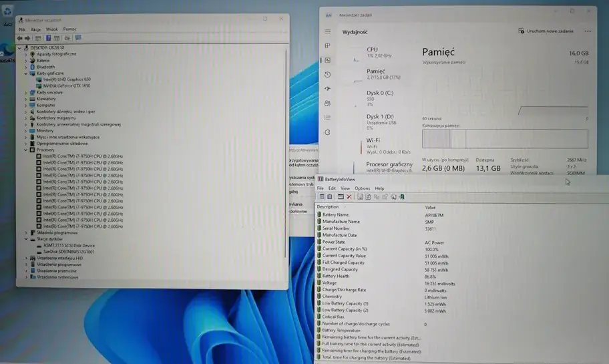Screen dimensions: 609x364
Task: Open App history in Task Manager sidebar
Action: [327, 75]
